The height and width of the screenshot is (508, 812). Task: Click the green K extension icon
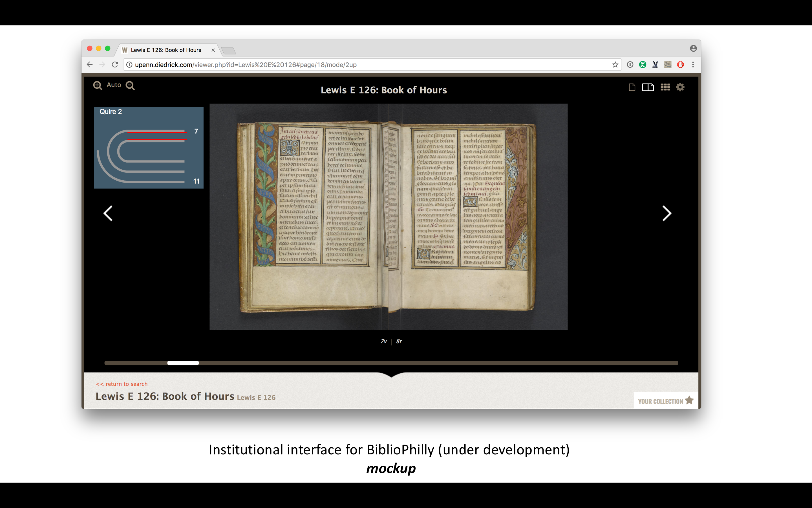coord(643,65)
